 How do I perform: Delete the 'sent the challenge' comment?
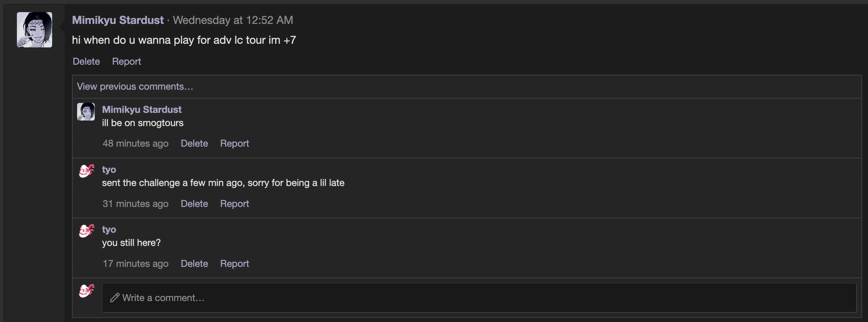click(x=194, y=204)
